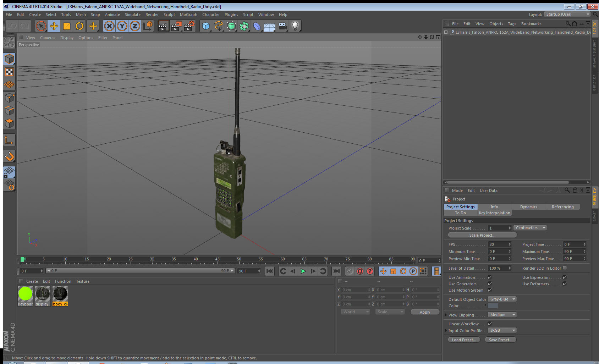Add a deformer object

pos(257,26)
